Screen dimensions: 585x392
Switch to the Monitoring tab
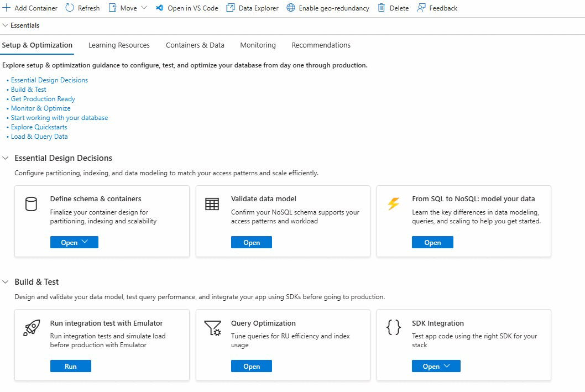(x=258, y=45)
